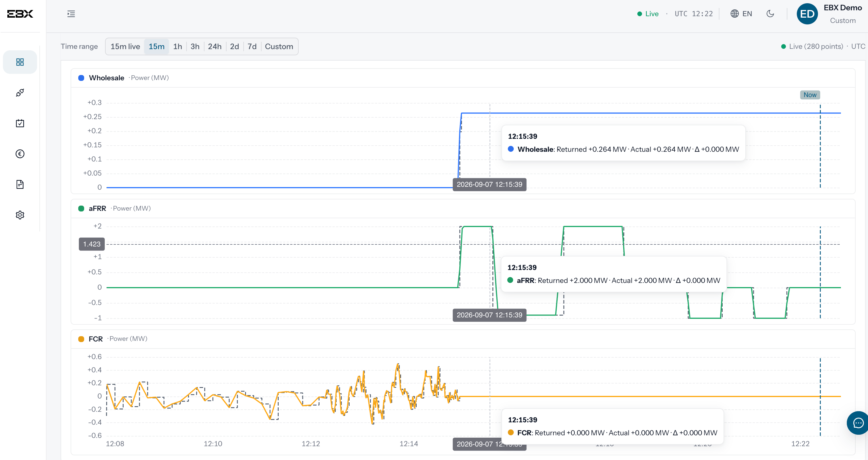Click the FCR tooltip returned value text

pos(570,433)
